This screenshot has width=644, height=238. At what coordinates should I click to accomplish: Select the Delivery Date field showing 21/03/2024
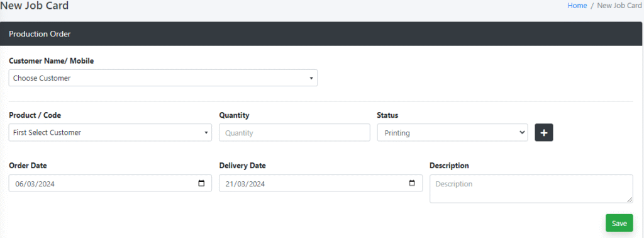coord(321,183)
